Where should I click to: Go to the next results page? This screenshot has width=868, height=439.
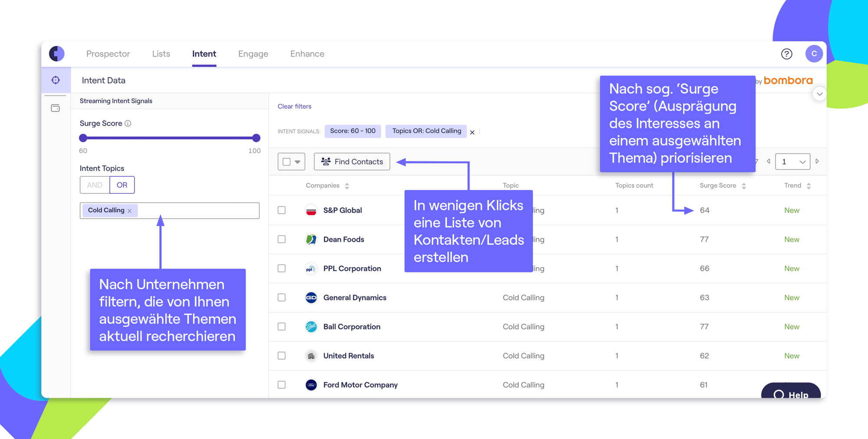pos(817,161)
